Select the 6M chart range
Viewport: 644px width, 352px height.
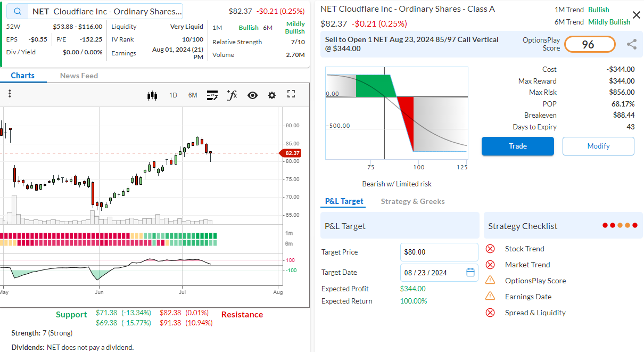[x=193, y=95]
